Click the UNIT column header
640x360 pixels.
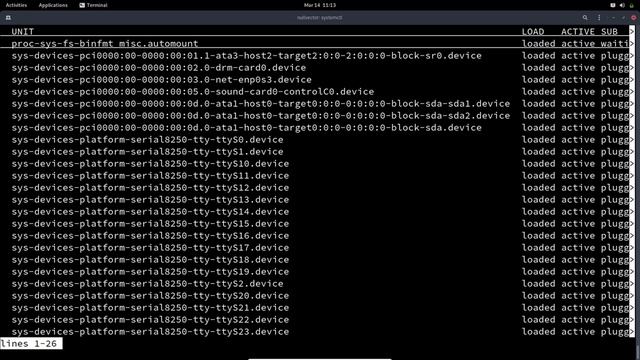click(22, 31)
